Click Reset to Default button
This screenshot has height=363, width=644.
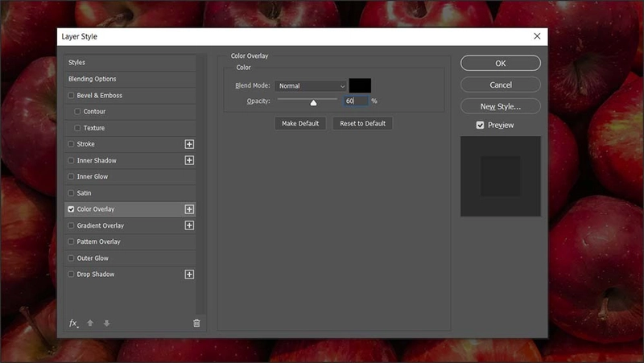pyautogui.click(x=363, y=123)
